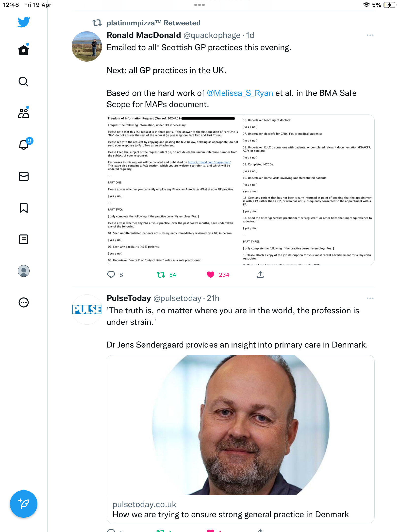Screen dimensions: 399x532
Task: Open pulsetoday.co.uk Denmark article card
Action: (240, 439)
